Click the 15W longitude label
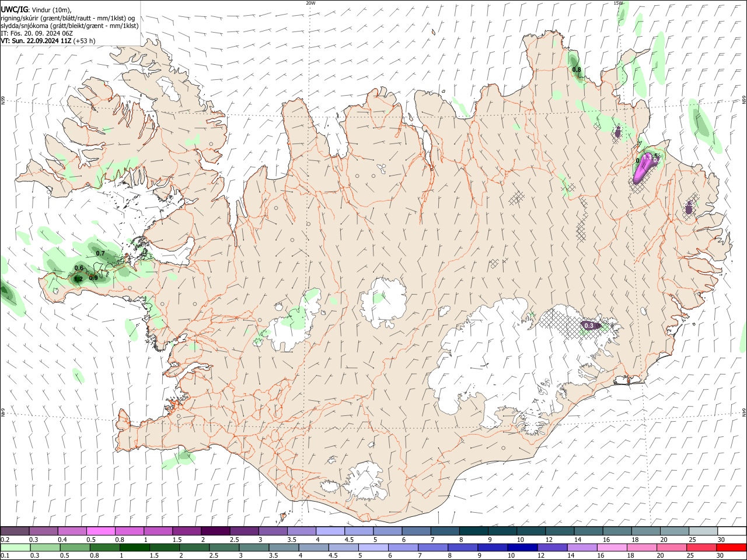Viewport: 747px width, 560px height. point(618,3)
